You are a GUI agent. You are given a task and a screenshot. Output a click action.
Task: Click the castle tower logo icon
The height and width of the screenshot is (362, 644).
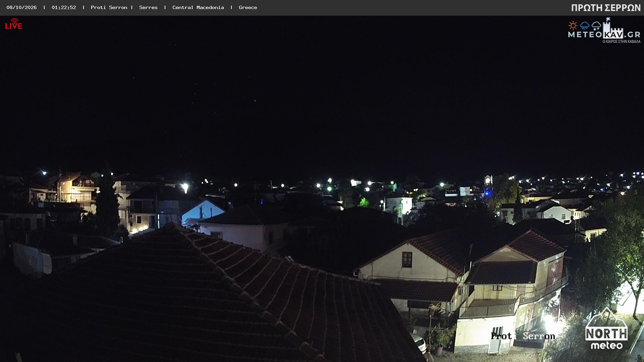(612, 28)
